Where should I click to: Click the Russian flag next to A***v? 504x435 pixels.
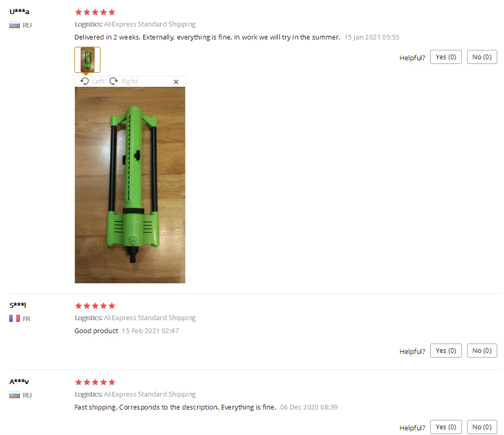point(15,395)
